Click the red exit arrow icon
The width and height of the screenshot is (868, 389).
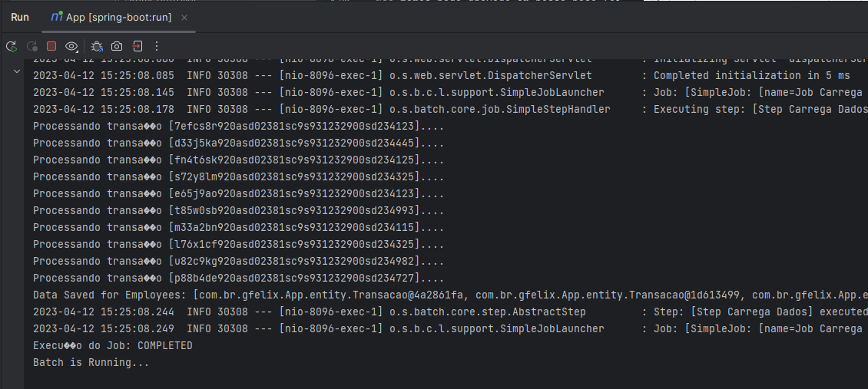[x=137, y=46]
